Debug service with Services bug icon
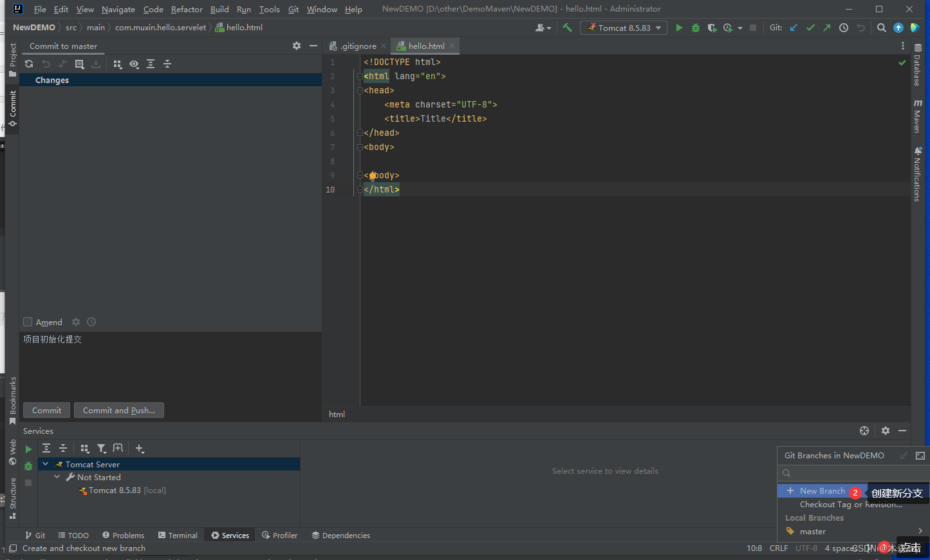The height and width of the screenshot is (560, 930). [x=28, y=466]
